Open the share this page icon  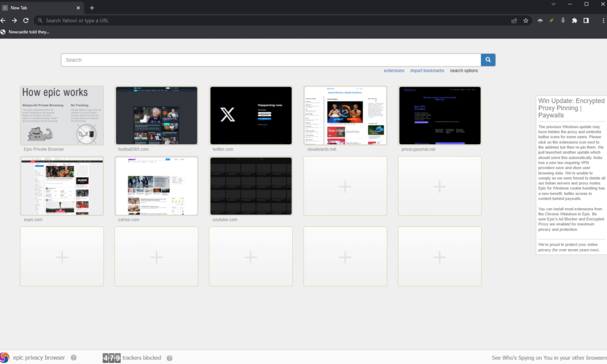514,21
